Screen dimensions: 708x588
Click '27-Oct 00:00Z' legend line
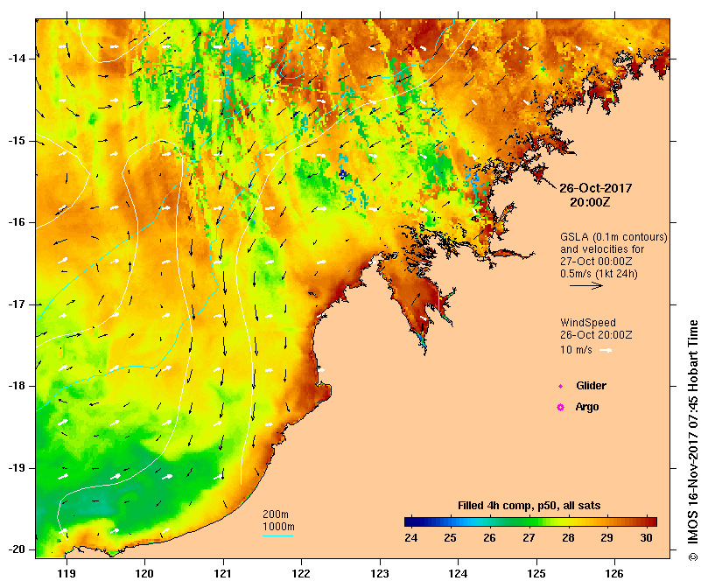coord(596,262)
